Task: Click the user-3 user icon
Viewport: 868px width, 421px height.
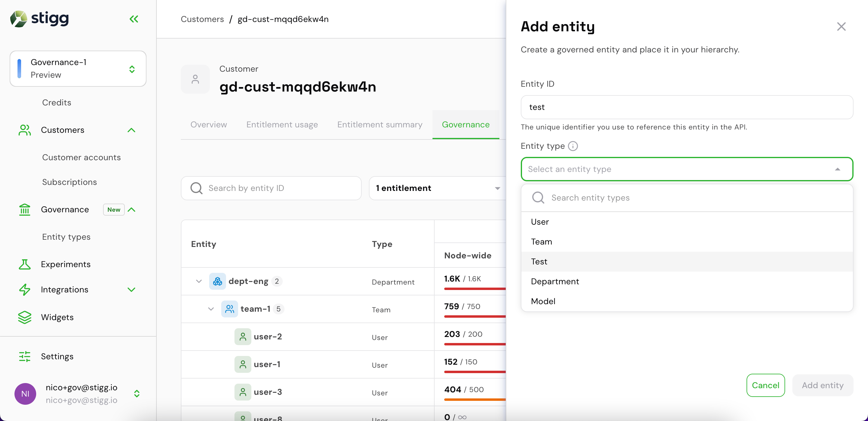Action: pyautogui.click(x=243, y=392)
